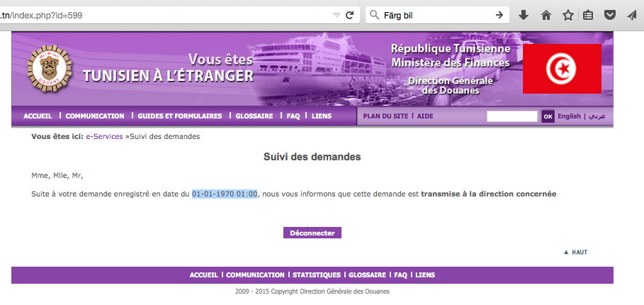Click the Douane customs emblem logo
The height and width of the screenshot is (305, 644).
(x=50, y=68)
